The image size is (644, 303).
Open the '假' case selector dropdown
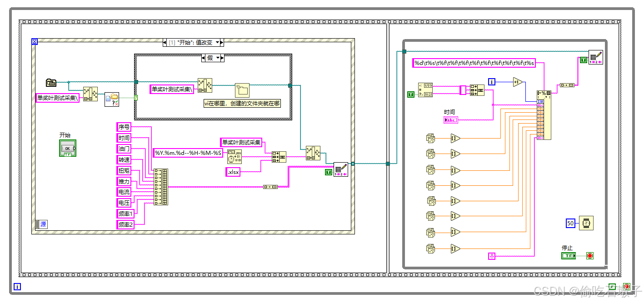pos(217,58)
